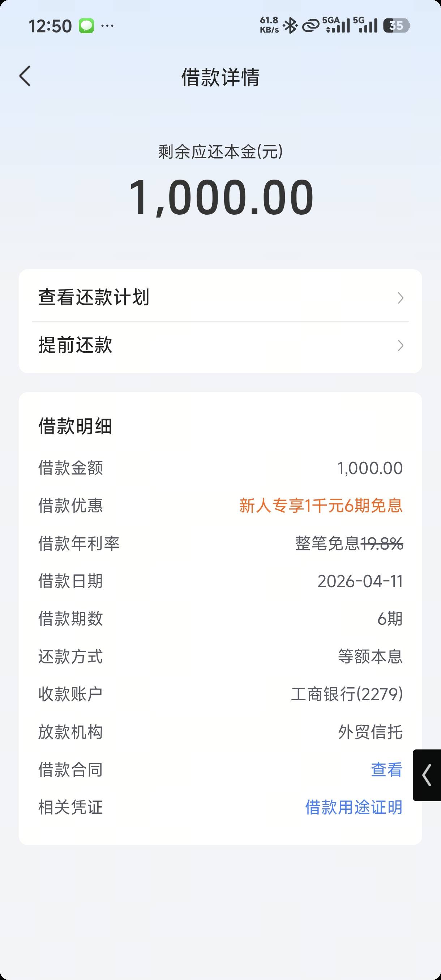Tap the Bluetooth status icon
Image resolution: width=441 pixels, height=980 pixels.
pos(291,26)
